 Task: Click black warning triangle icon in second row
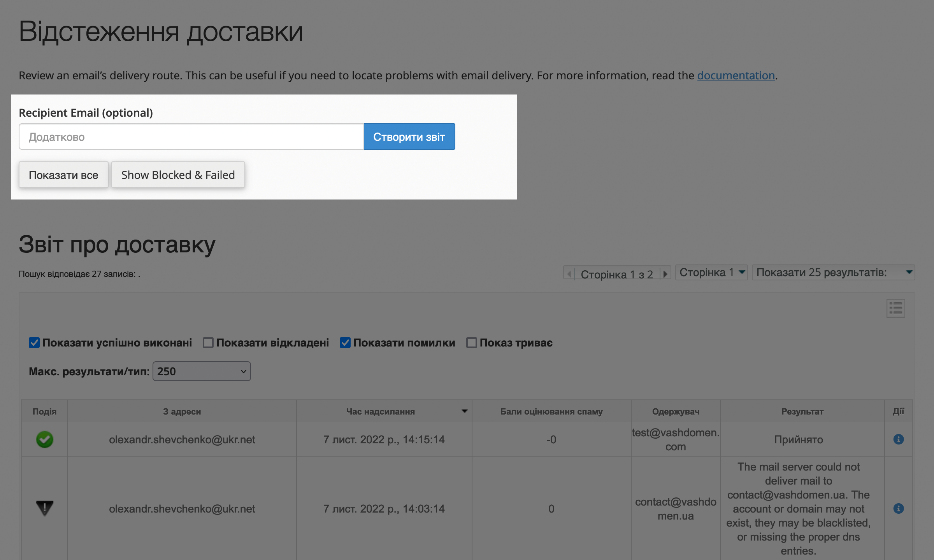[x=45, y=508]
